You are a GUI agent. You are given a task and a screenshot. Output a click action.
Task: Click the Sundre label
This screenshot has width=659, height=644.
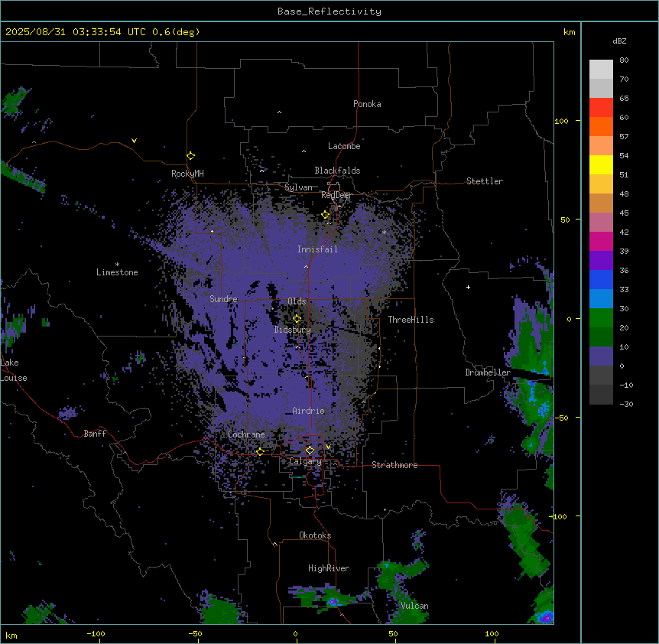pos(223,299)
